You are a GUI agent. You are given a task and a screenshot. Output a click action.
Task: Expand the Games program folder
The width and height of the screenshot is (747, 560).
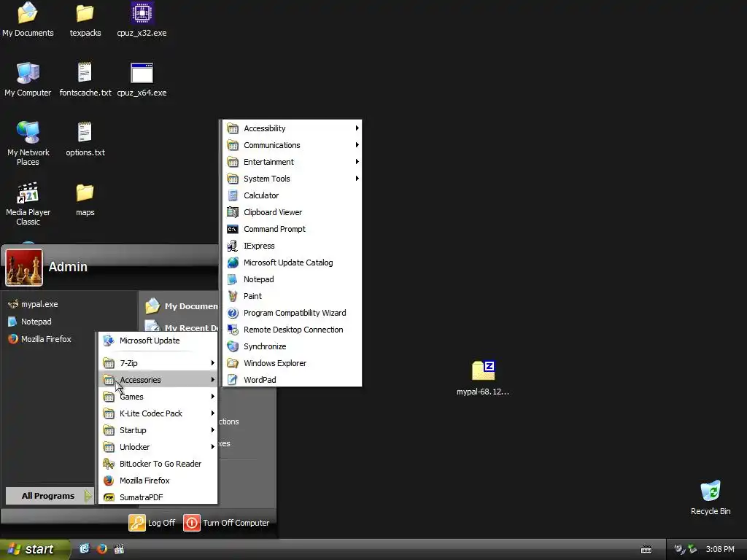coord(158,397)
